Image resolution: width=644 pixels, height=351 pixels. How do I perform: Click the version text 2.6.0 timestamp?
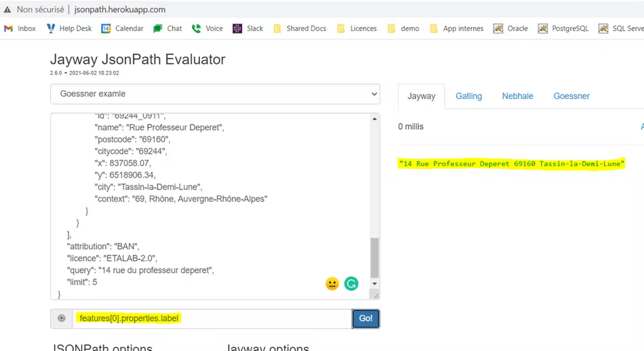tap(85, 73)
